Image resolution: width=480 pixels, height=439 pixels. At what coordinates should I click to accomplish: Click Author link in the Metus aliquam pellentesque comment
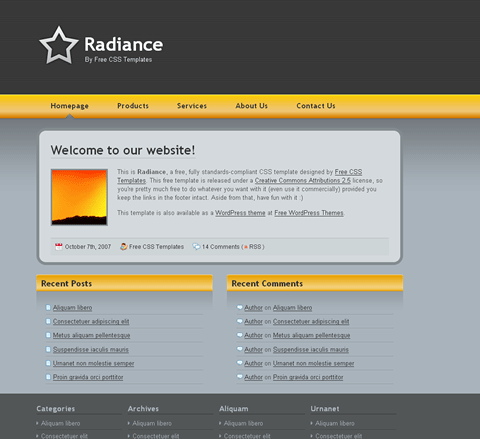[x=253, y=335]
